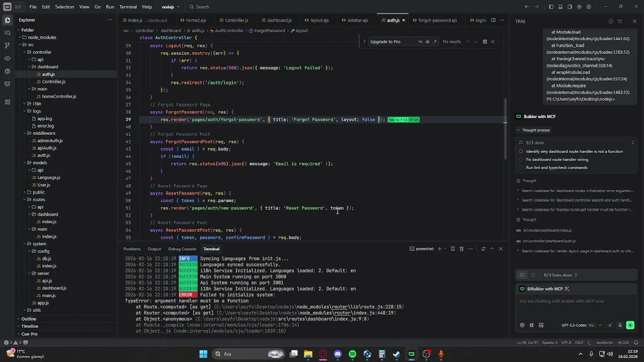Insert @ mention in chat input
This screenshot has height=362, width=644.
[x=522, y=325]
